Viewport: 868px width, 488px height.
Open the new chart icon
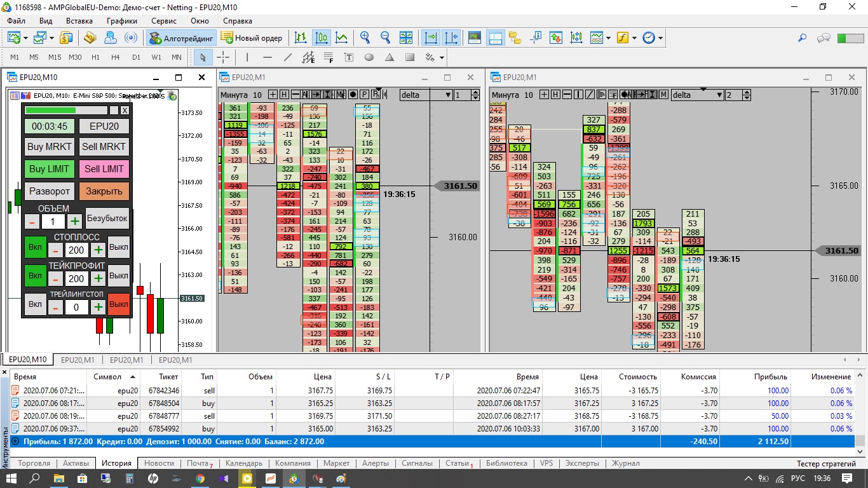[14, 37]
